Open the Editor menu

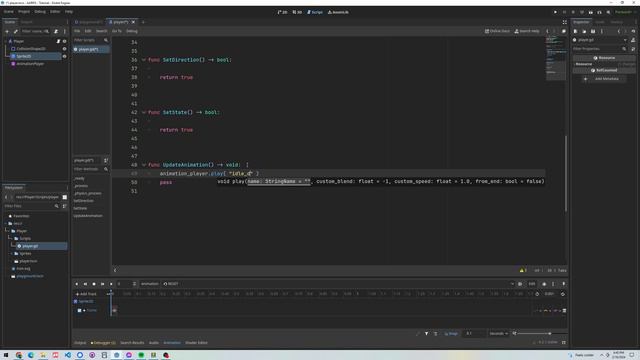coord(55,11)
